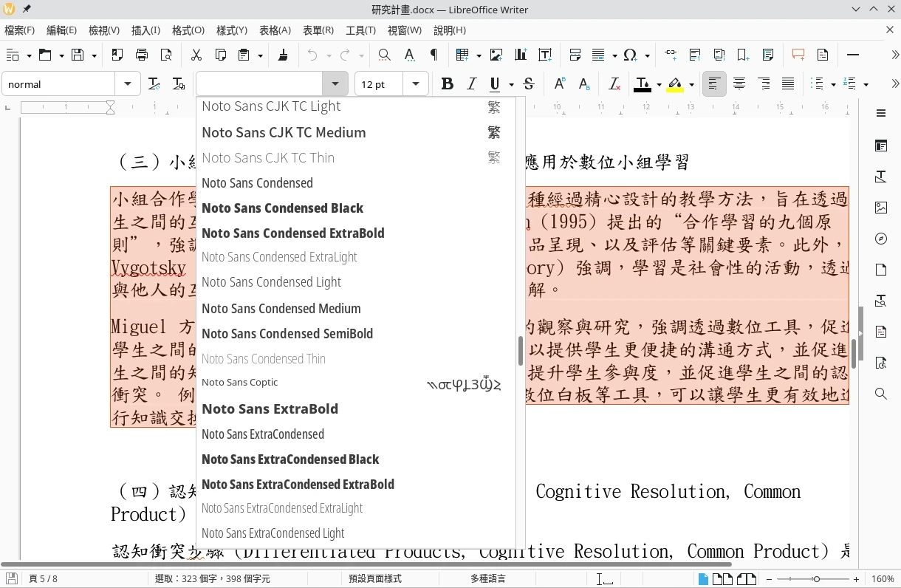The width and height of the screenshot is (901, 588).
Task: Insert special character Omega icon
Action: 630,55
